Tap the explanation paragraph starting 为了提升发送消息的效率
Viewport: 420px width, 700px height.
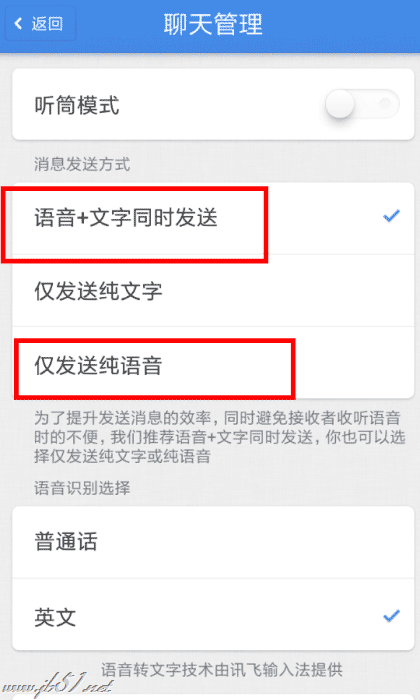point(219,437)
